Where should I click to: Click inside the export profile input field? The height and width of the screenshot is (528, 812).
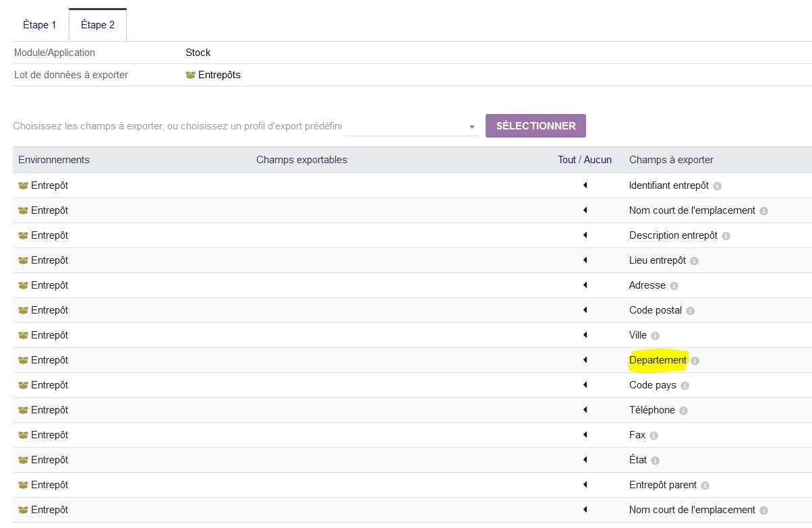[405, 125]
